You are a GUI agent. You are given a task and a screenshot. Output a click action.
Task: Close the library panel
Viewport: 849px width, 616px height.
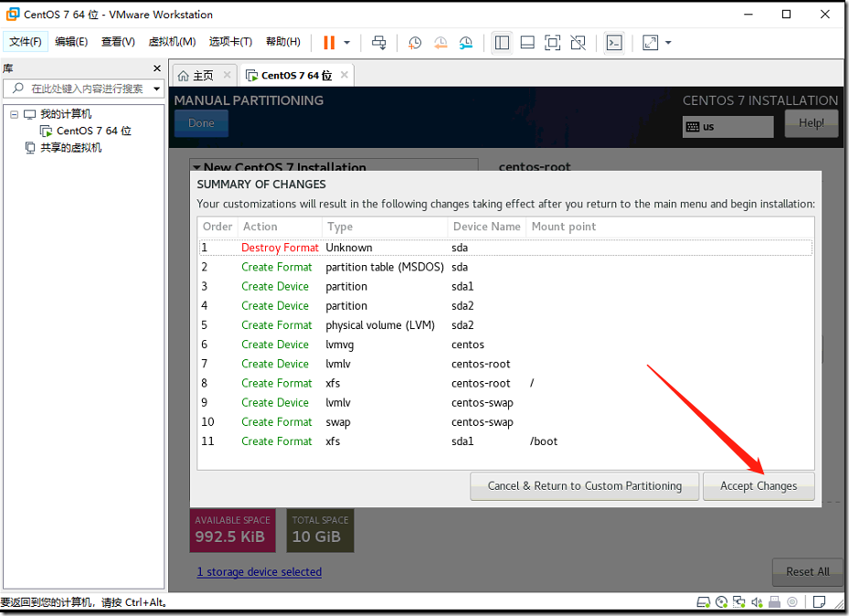click(x=157, y=69)
